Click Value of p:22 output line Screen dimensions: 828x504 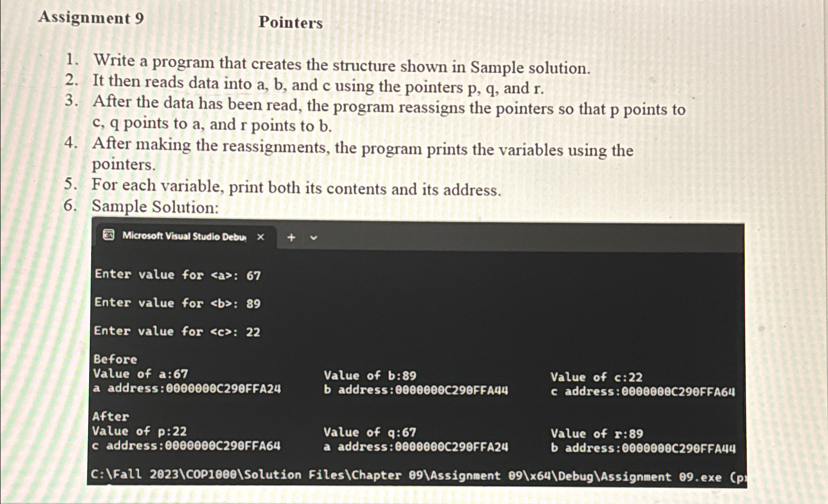[x=139, y=432]
